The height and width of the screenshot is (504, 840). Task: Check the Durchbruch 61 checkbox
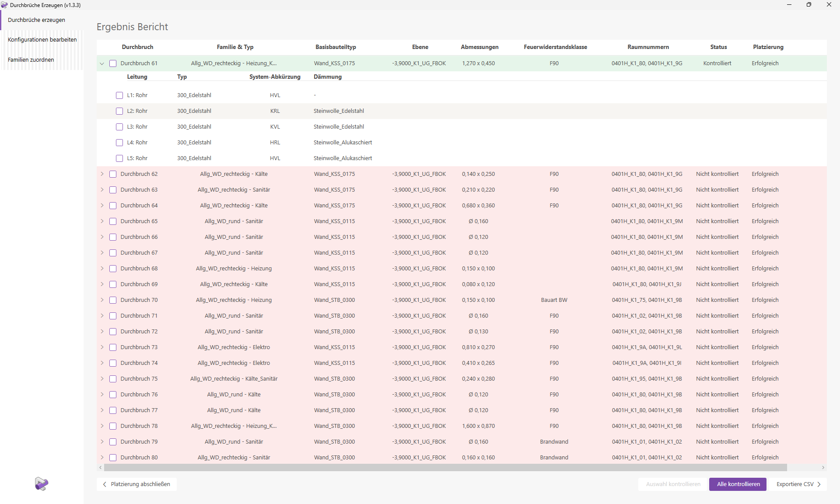tap(113, 63)
